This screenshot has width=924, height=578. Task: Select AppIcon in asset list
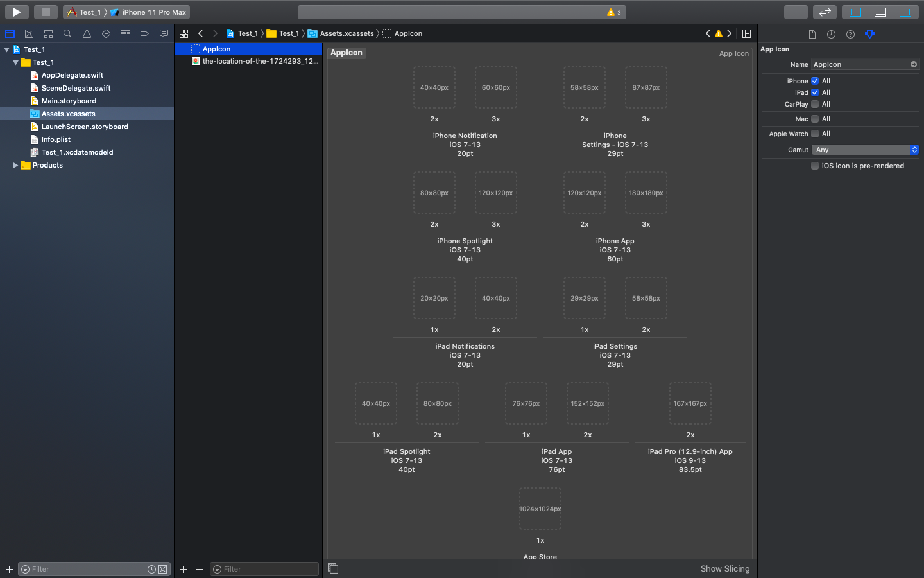[x=248, y=49]
